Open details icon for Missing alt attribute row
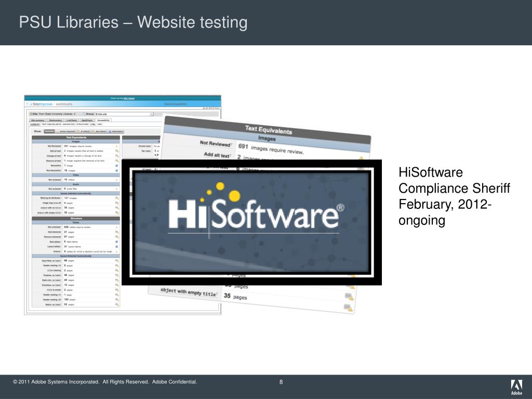 [x=117, y=198]
